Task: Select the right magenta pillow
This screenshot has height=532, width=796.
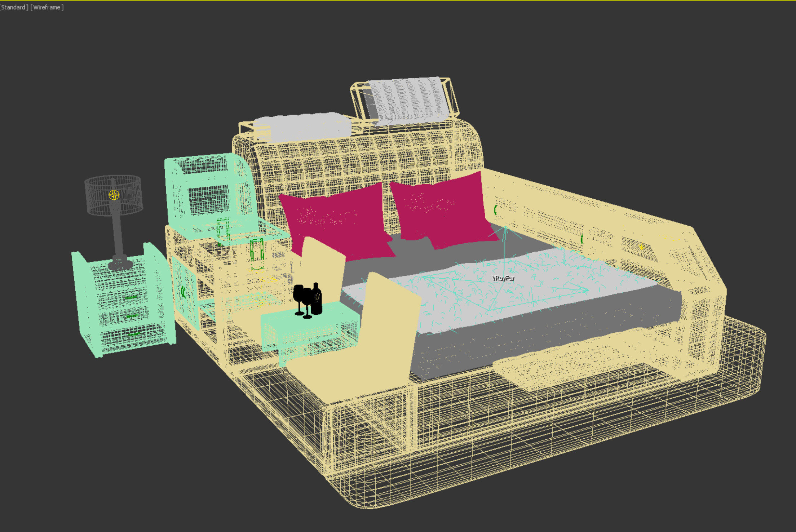Action: click(x=443, y=211)
